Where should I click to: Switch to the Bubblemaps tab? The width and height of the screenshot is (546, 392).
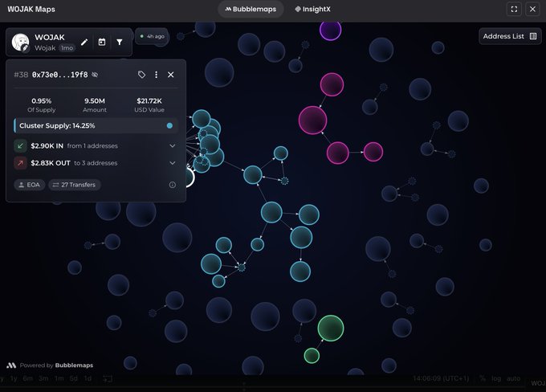251,10
